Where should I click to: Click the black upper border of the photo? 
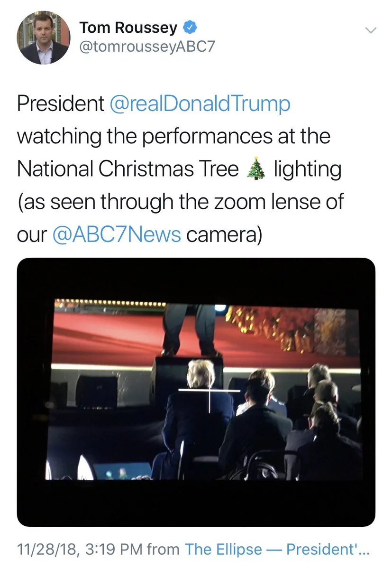[x=196, y=279]
